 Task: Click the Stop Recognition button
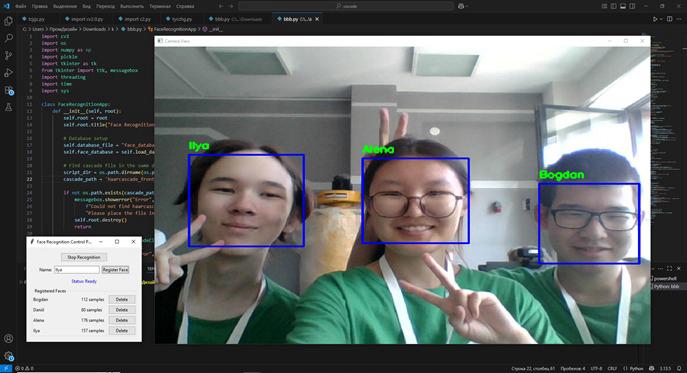tap(84, 257)
